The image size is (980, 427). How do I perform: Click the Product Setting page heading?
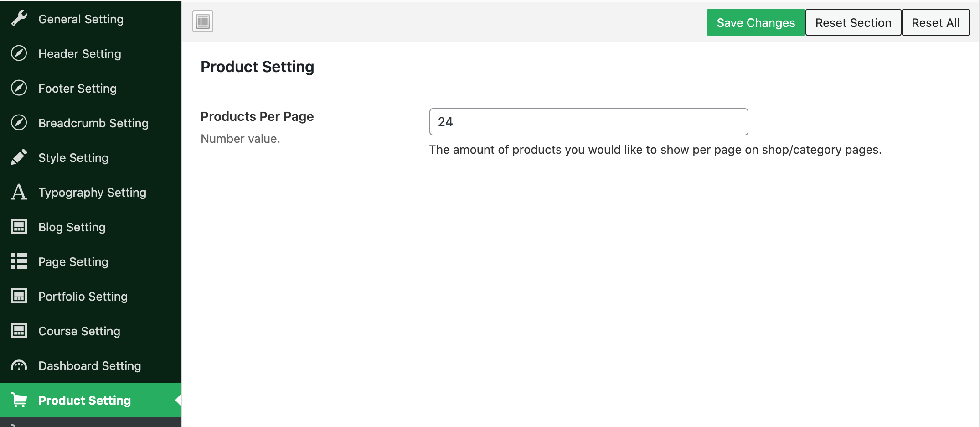pos(257,67)
